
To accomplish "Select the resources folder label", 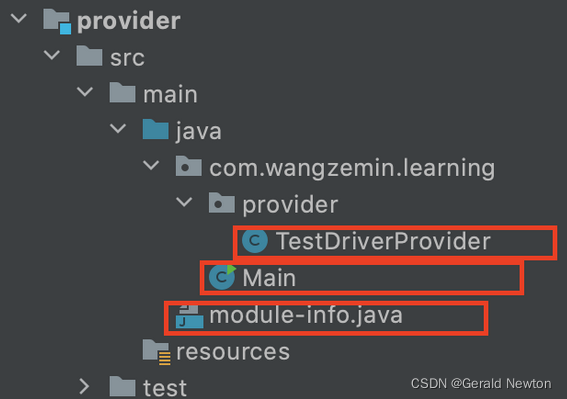I will [x=233, y=352].
